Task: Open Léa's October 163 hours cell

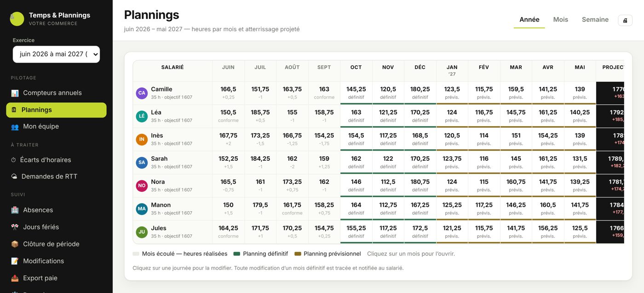Action: (356, 116)
